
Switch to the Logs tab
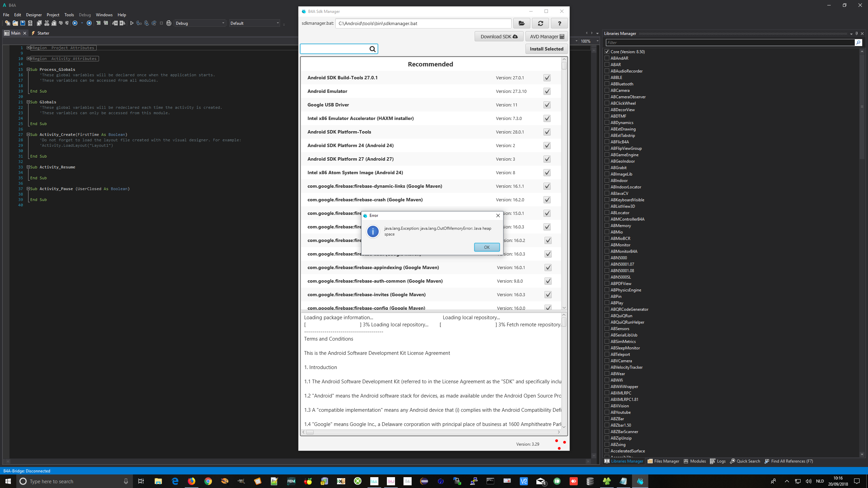pyautogui.click(x=718, y=461)
